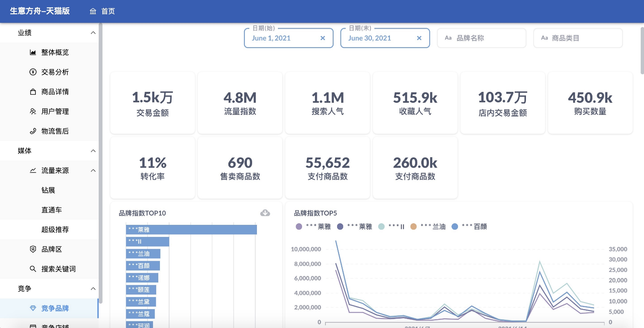Click the 交易金额 1.5k万 card
The width and height of the screenshot is (644, 328).
click(x=153, y=103)
